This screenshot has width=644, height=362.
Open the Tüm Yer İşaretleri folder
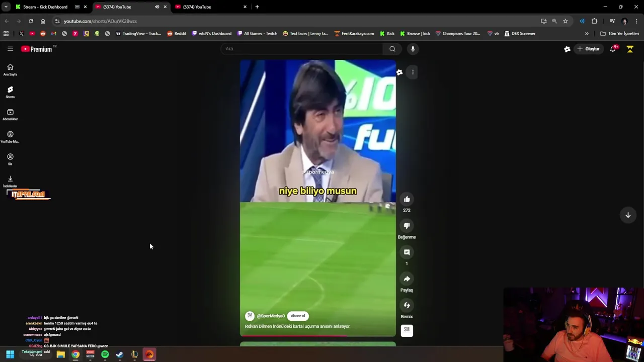(619, 34)
